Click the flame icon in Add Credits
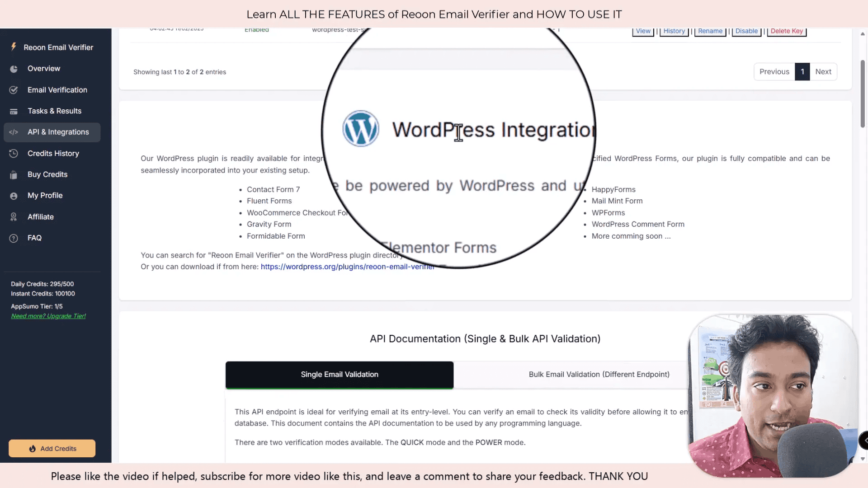The width and height of the screenshot is (868, 488). 33,449
